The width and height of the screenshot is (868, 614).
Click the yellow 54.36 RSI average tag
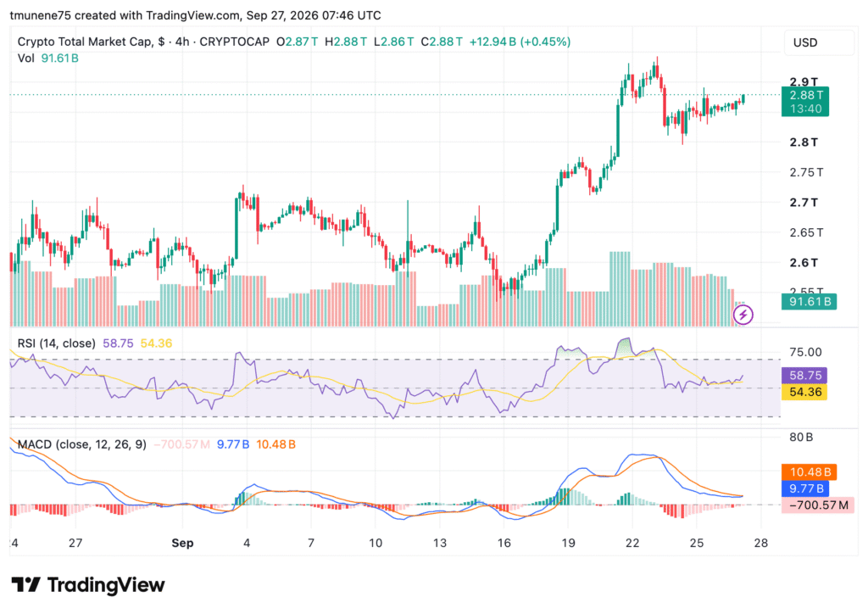click(x=804, y=392)
